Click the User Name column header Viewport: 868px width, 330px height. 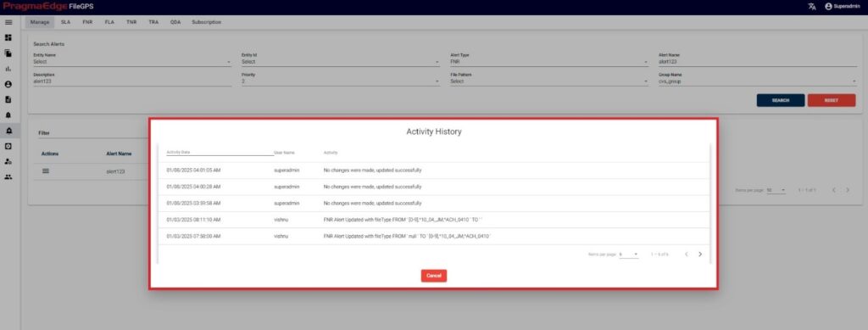[284, 152]
